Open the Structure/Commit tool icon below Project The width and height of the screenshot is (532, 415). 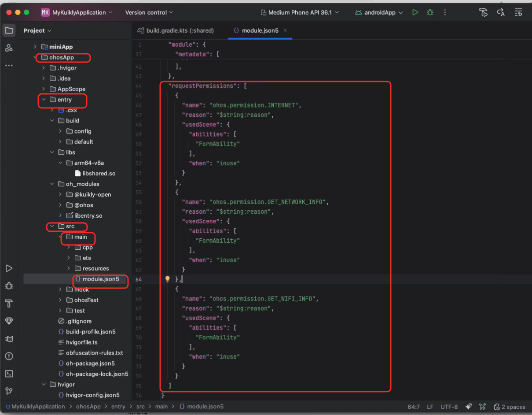point(9,48)
